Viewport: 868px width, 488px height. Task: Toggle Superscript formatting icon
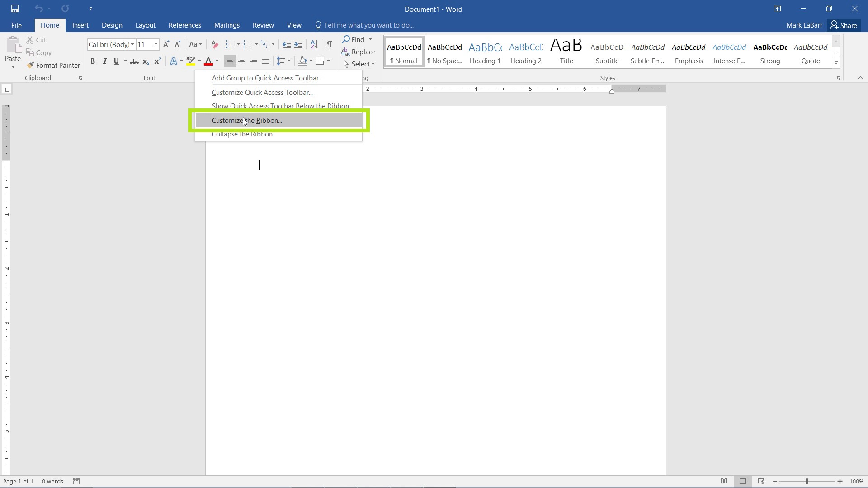[157, 61]
